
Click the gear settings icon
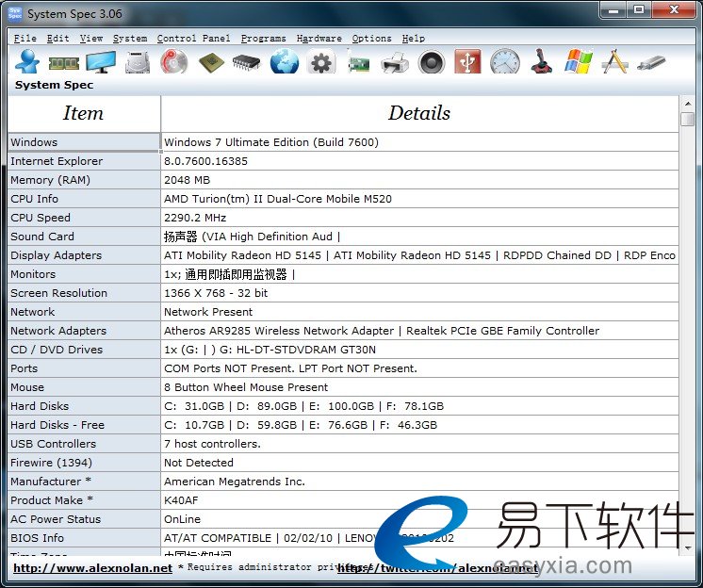click(x=321, y=62)
